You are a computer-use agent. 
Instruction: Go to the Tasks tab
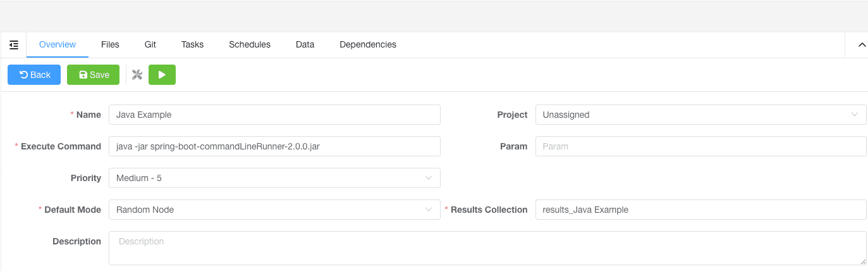click(x=192, y=45)
